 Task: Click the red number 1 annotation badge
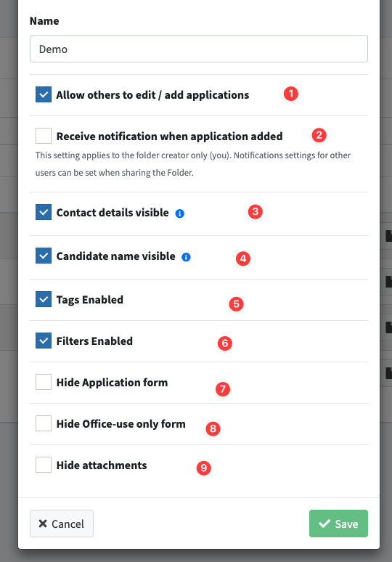point(291,94)
